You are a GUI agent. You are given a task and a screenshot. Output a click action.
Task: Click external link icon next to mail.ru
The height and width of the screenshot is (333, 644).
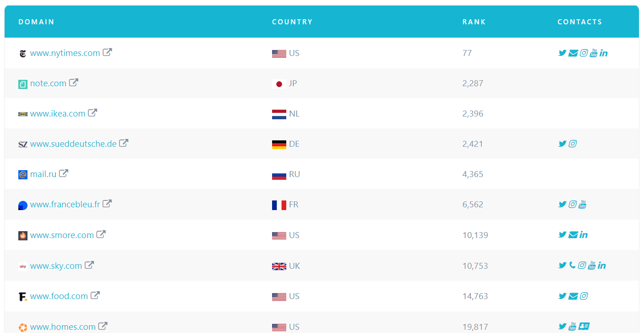point(64,173)
